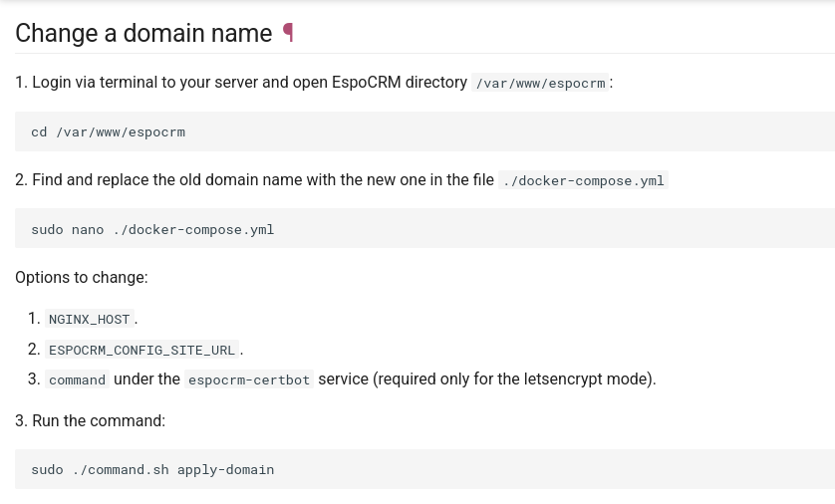The width and height of the screenshot is (835, 504).
Task: Click the 'cd /var/www/espocrm' code block
Action: (424, 131)
